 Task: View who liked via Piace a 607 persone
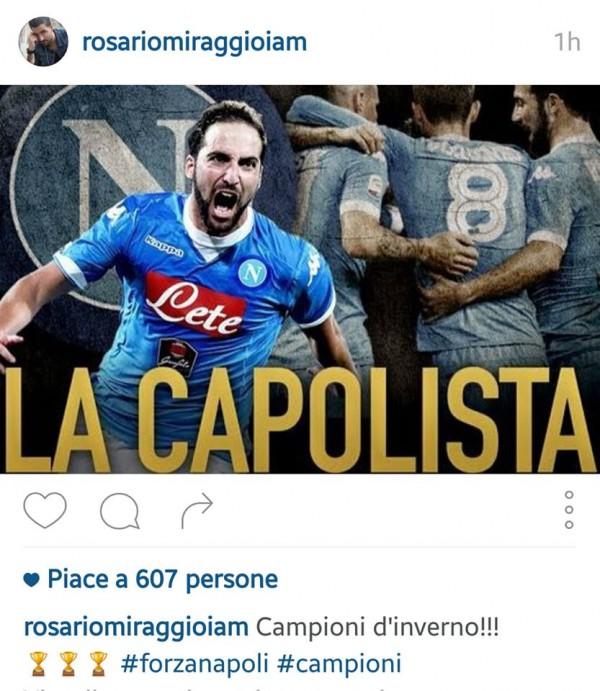[x=163, y=579]
